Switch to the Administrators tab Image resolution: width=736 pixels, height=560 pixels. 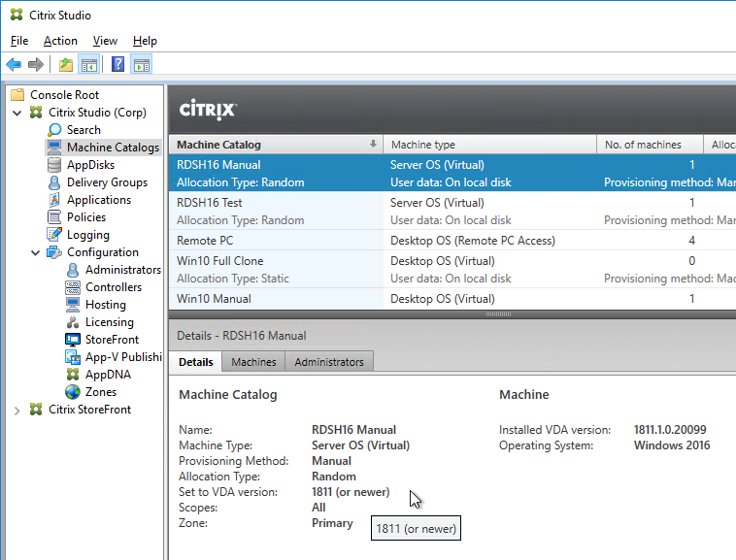tap(329, 362)
